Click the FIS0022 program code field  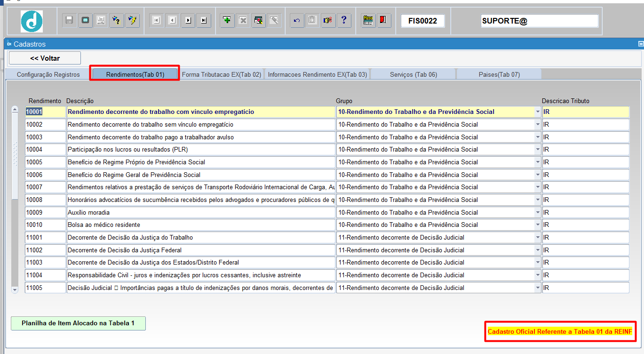pyautogui.click(x=423, y=21)
